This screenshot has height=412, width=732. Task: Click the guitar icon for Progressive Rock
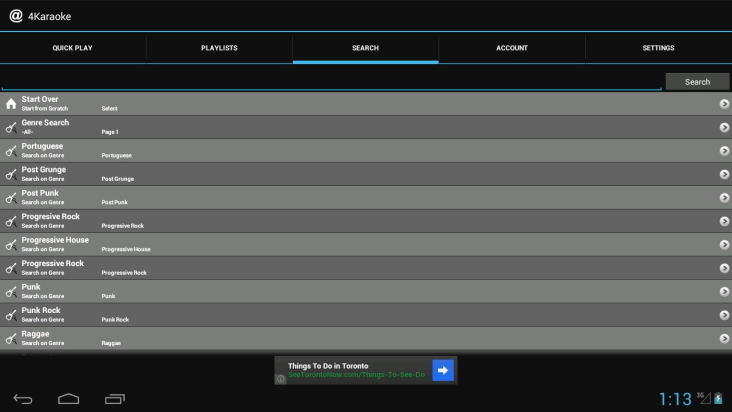click(x=11, y=268)
